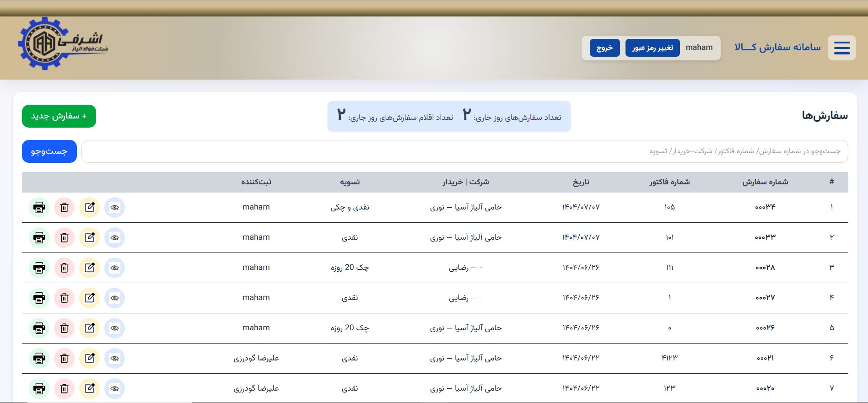
Task: Click the خروج logout button
Action: point(604,48)
